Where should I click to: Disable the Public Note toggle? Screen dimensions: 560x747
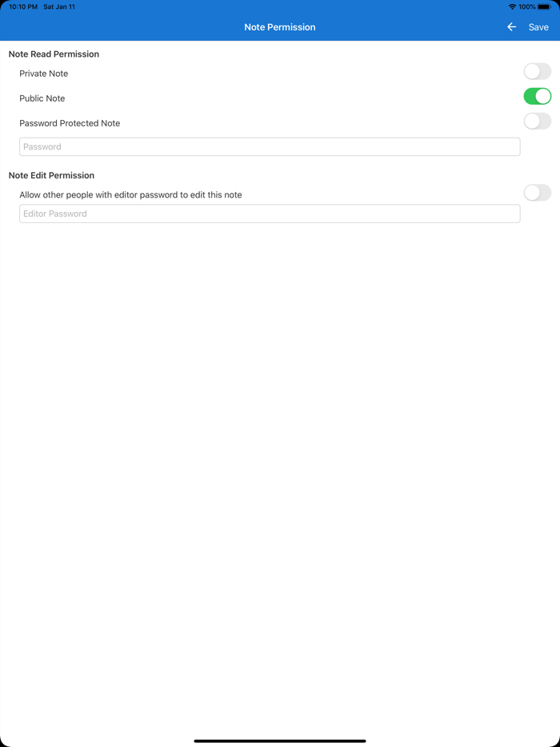click(537, 96)
